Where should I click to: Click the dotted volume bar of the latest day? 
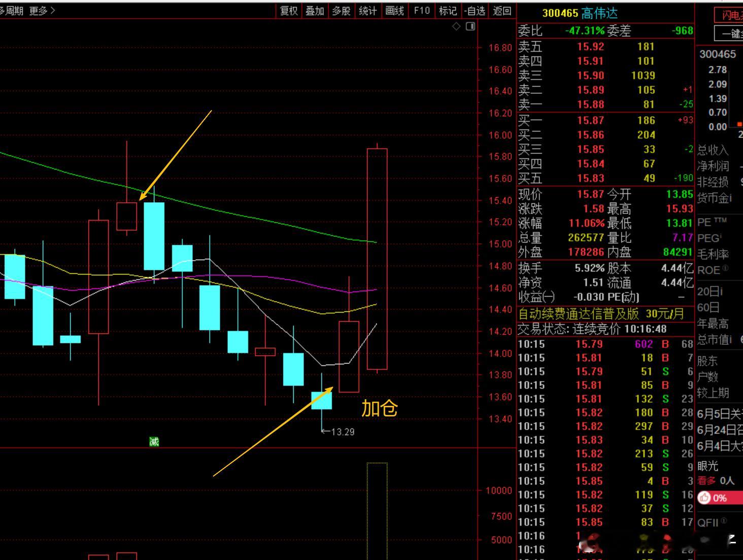tap(377, 511)
